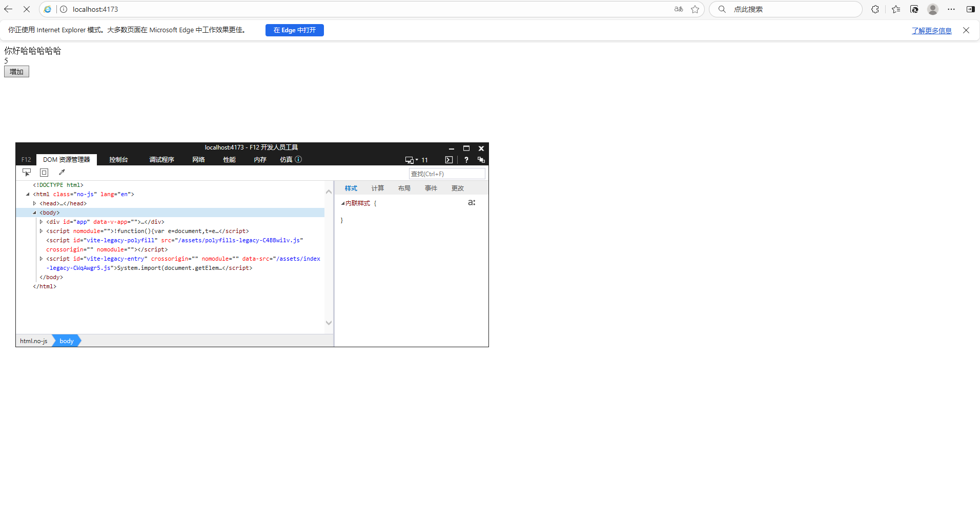Open the favorites list icon
The width and height of the screenshot is (980, 508).
click(896, 9)
